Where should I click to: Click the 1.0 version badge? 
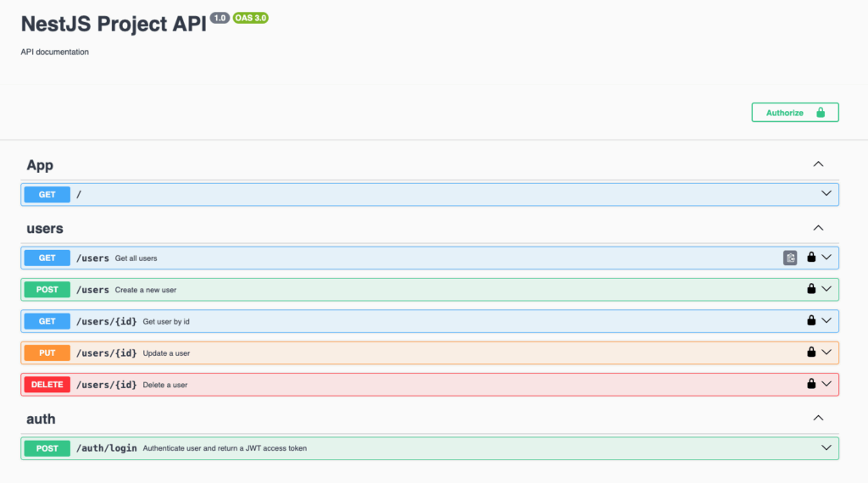click(x=220, y=18)
